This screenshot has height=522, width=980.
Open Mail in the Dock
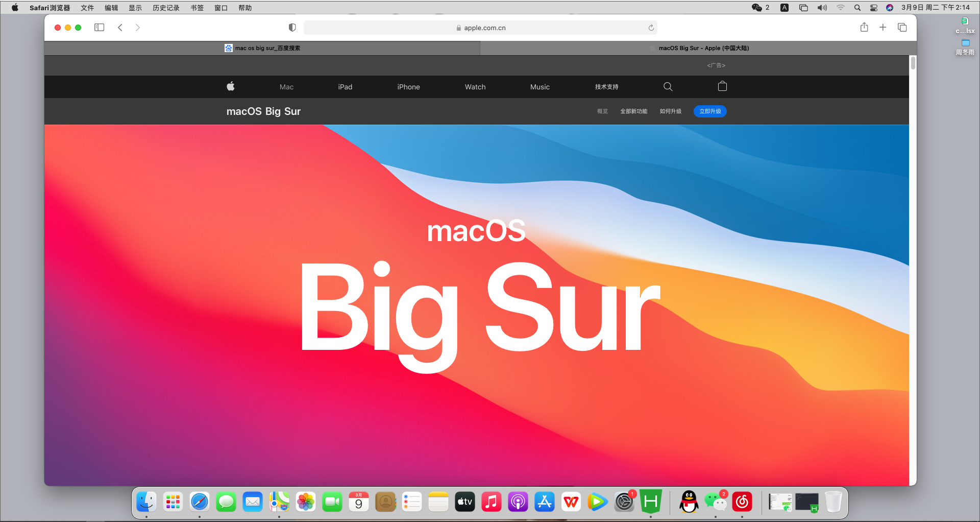(253, 502)
